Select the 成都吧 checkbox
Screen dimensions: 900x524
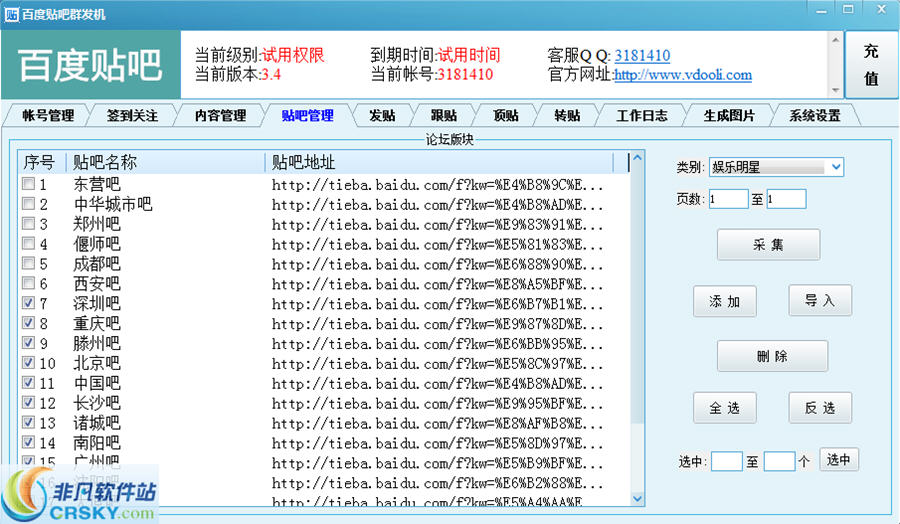28,263
